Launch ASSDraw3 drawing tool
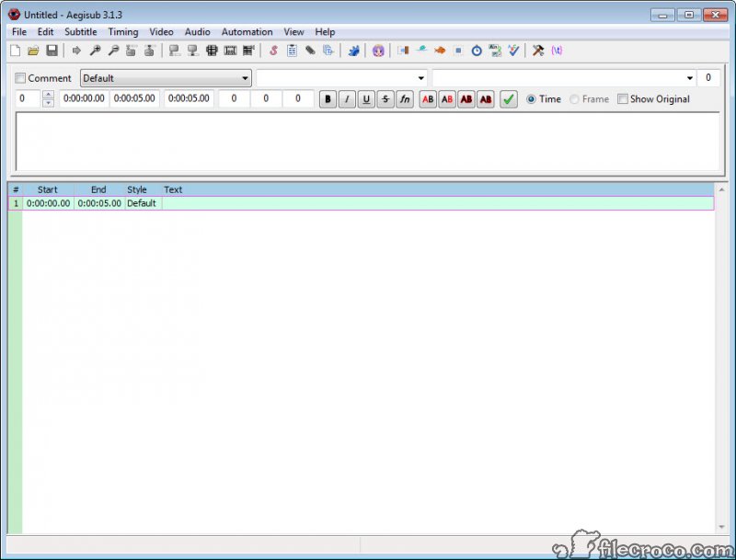 (378, 51)
